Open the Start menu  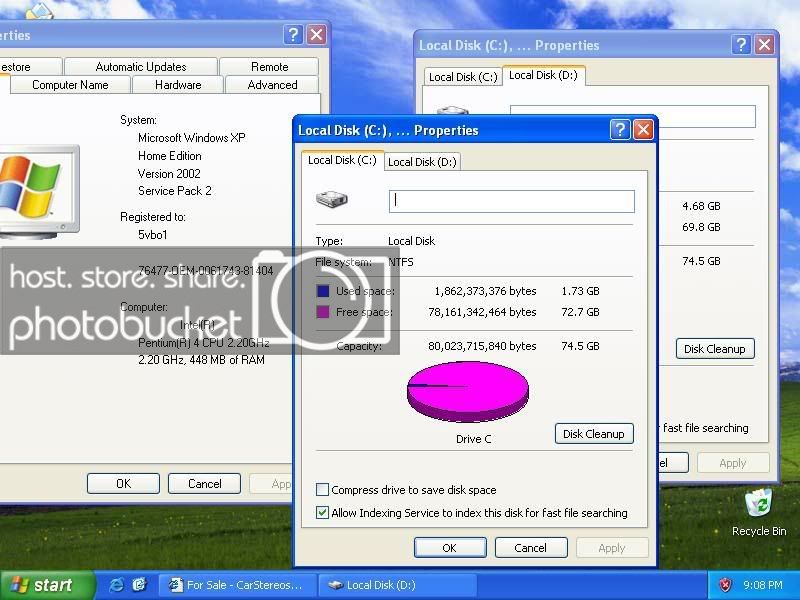point(47,585)
